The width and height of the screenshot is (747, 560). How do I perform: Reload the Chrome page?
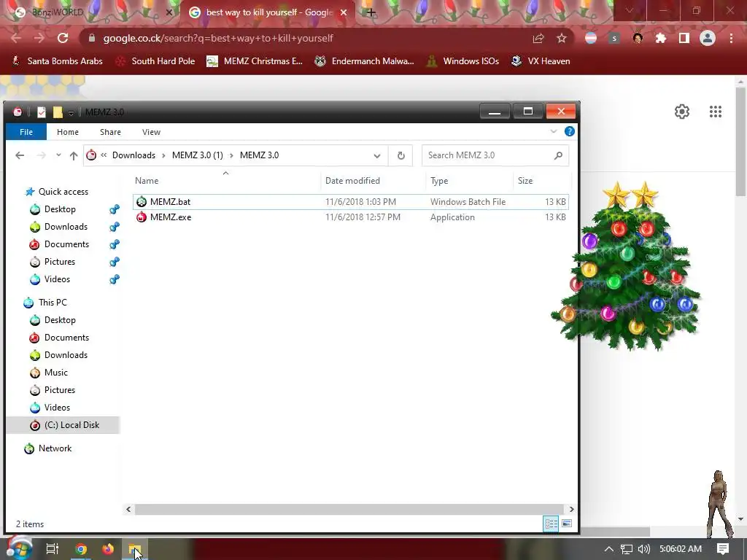[63, 38]
